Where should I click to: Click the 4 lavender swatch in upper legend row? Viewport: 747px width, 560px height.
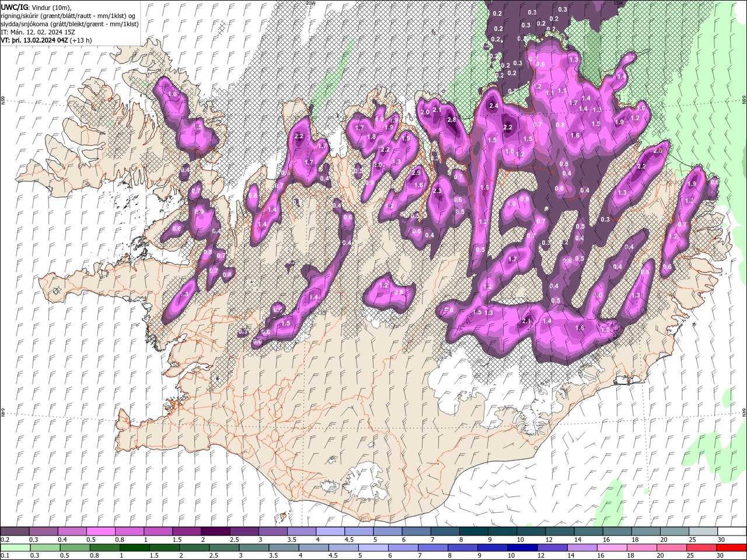click(x=330, y=531)
